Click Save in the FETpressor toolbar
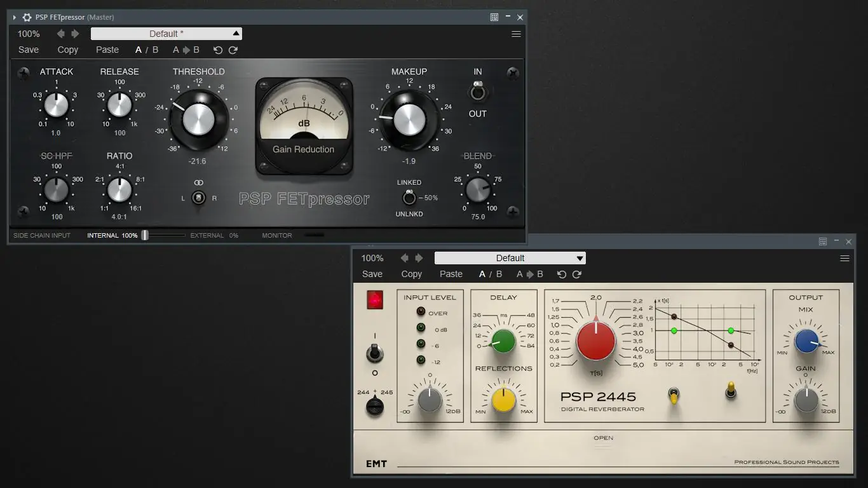Screen dimensions: 868x488 tap(29, 50)
